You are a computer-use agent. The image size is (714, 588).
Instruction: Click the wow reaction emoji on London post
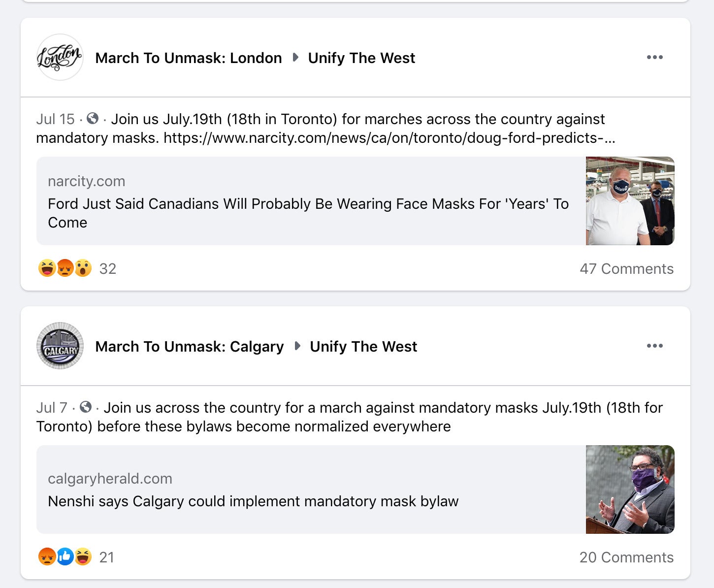tap(83, 268)
